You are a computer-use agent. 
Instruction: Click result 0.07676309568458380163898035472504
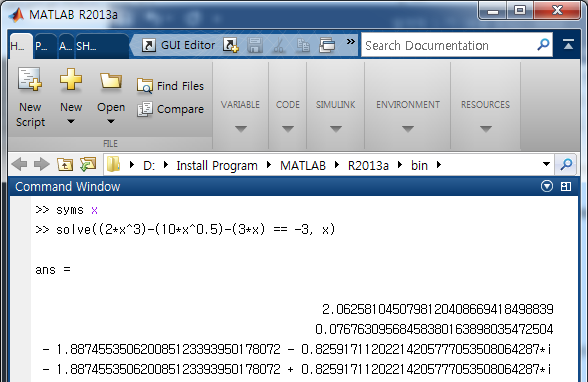[x=434, y=329]
